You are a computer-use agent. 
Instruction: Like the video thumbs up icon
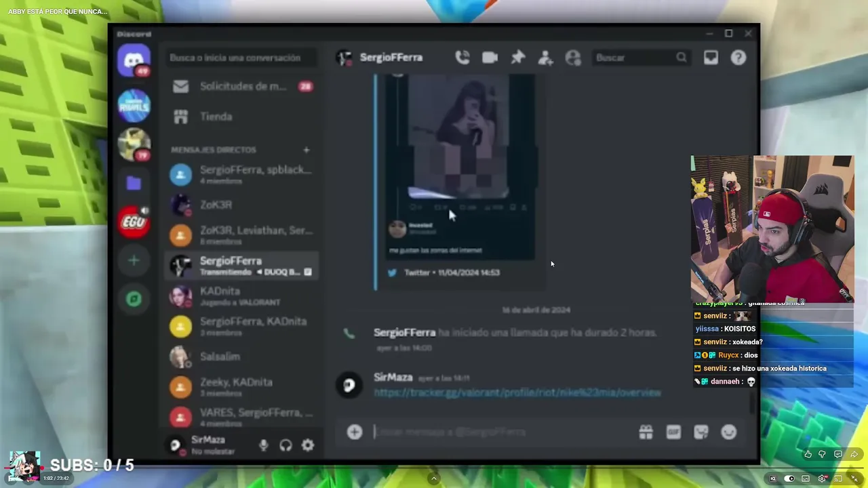[808, 455]
